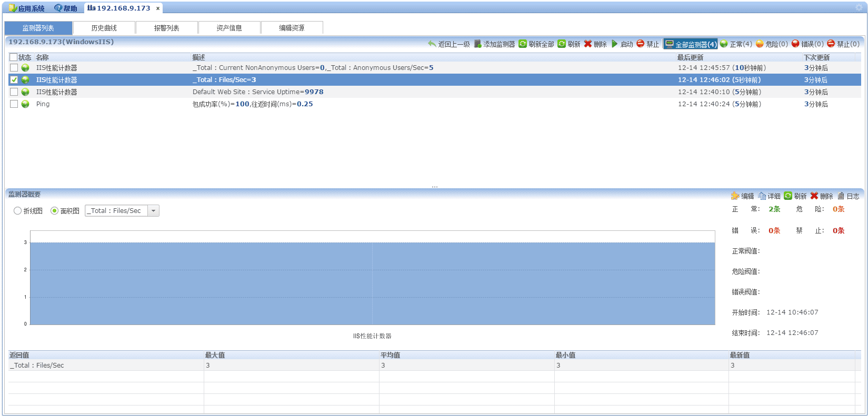Sort by the 名称 column header

coord(43,57)
